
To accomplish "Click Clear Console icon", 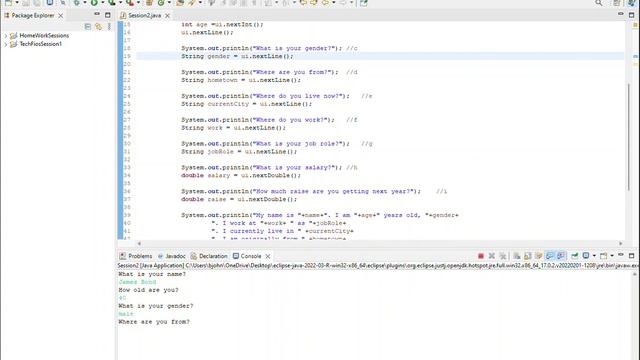I will click(517, 256).
